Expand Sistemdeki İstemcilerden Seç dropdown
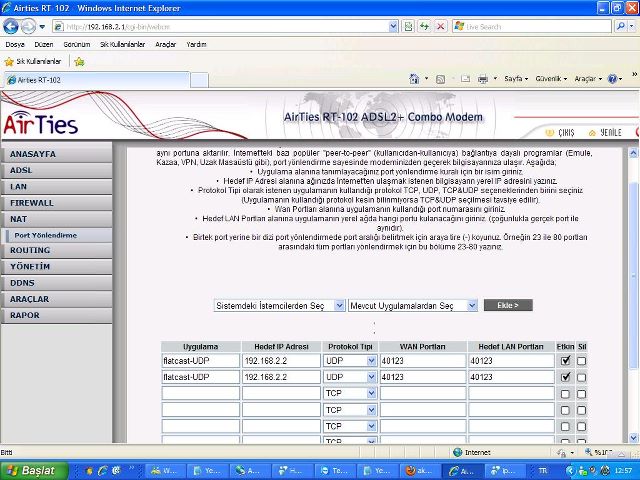Screen dimensions: 640x480 click(279, 306)
